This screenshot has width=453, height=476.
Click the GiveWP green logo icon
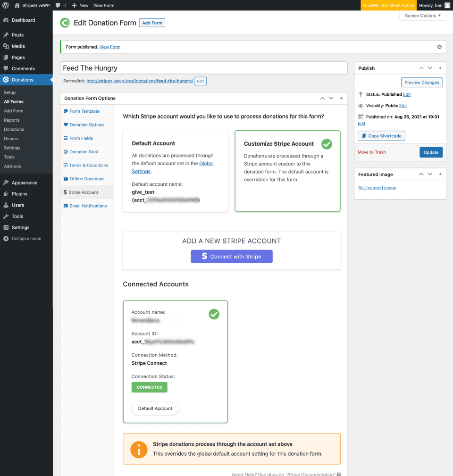tap(65, 23)
